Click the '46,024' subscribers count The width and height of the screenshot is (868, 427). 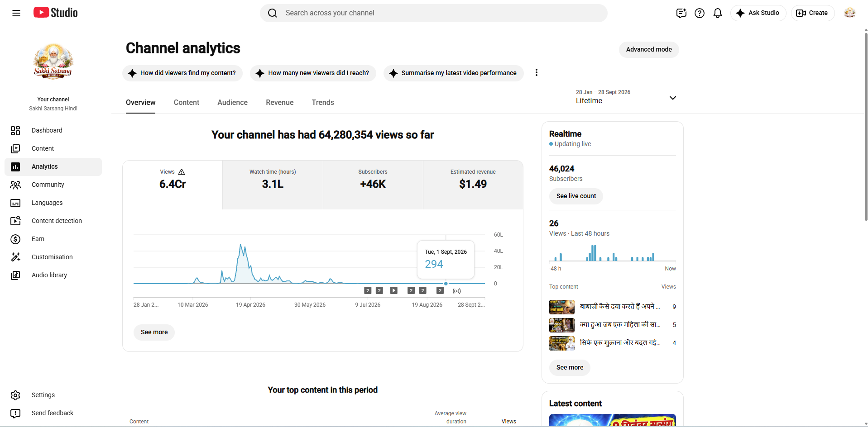(x=561, y=169)
